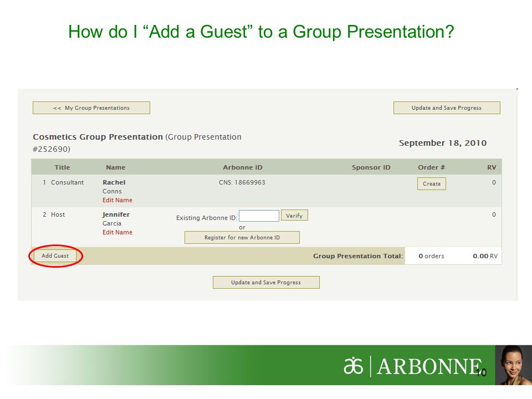
Task: Create an order for Rachel Conns
Action: pyautogui.click(x=432, y=183)
